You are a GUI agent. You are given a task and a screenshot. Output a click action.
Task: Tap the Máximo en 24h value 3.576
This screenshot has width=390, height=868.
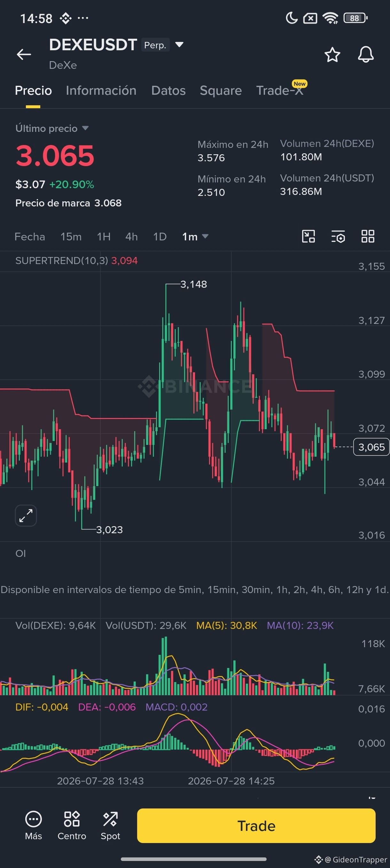coord(211,158)
